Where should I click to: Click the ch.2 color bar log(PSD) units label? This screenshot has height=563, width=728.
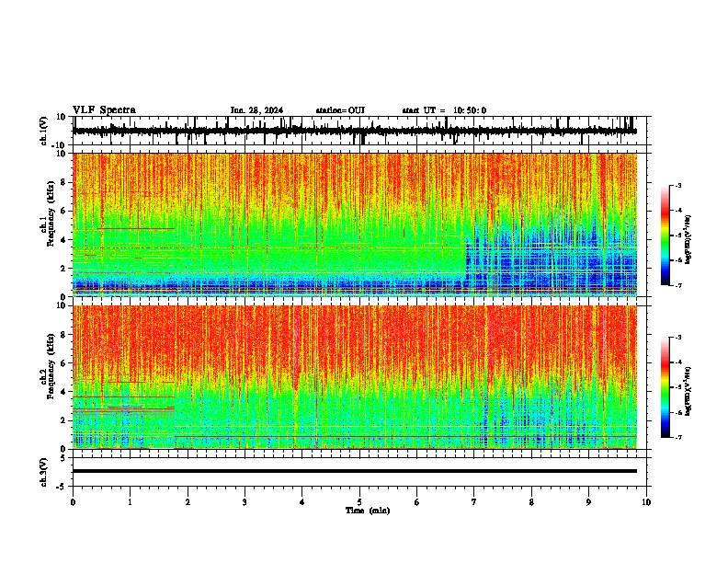[x=688, y=391]
